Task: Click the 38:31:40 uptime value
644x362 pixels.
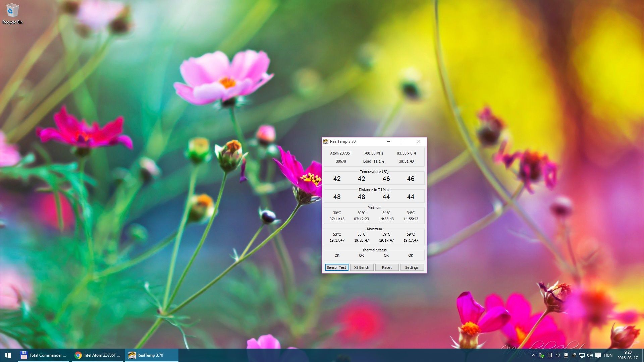Action: [406, 161]
